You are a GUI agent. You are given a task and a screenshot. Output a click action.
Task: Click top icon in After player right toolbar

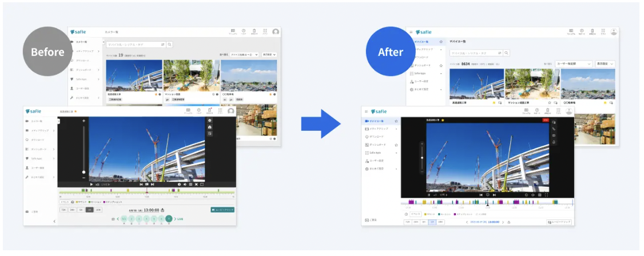(x=554, y=122)
